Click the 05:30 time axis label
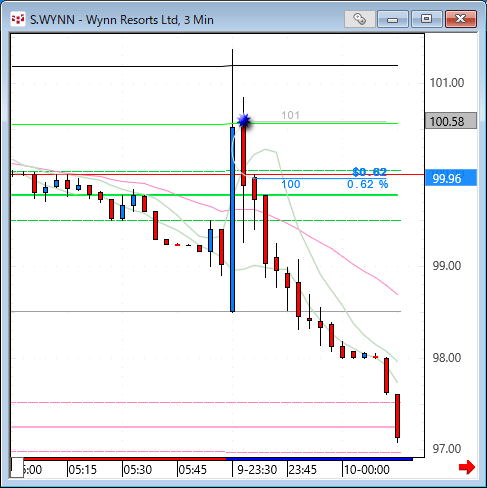The width and height of the screenshot is (487, 488). tap(138, 470)
